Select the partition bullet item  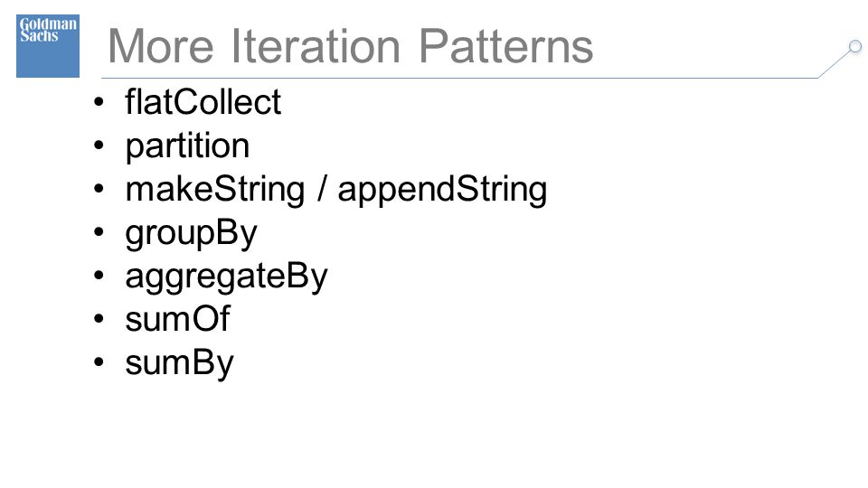pyautogui.click(x=188, y=146)
